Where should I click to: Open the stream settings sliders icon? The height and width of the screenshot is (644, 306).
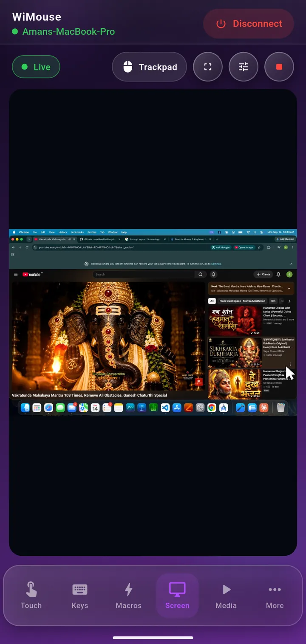point(244,67)
